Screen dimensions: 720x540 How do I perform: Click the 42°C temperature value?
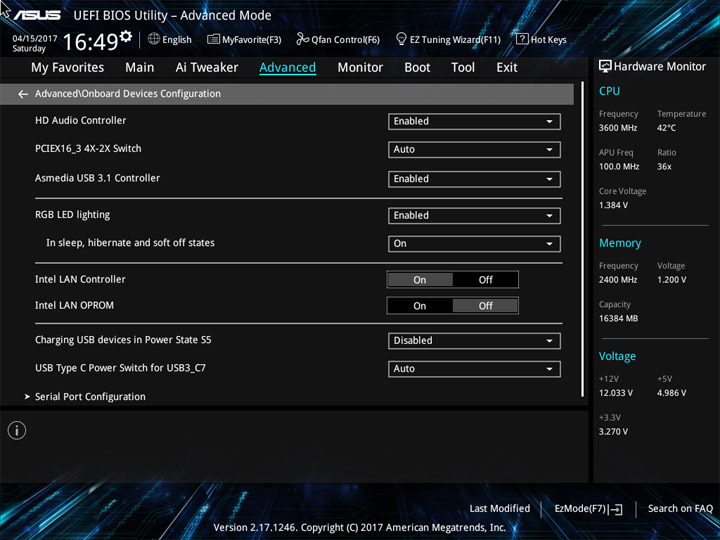[x=666, y=128]
